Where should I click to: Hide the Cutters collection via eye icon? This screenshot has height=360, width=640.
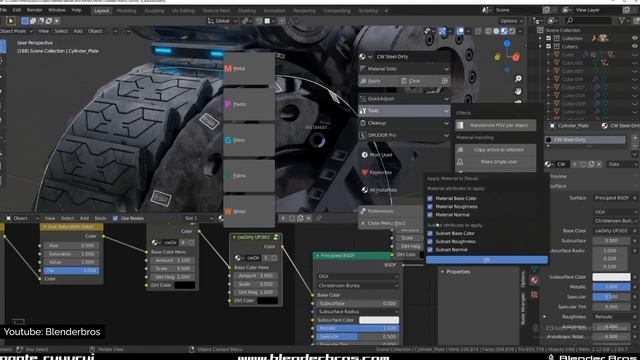point(635,46)
